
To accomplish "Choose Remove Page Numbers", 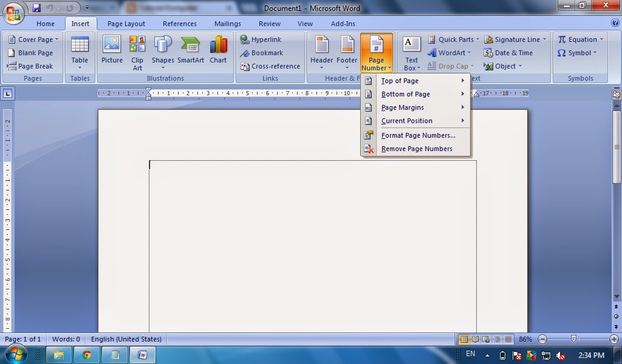I will pyautogui.click(x=415, y=149).
